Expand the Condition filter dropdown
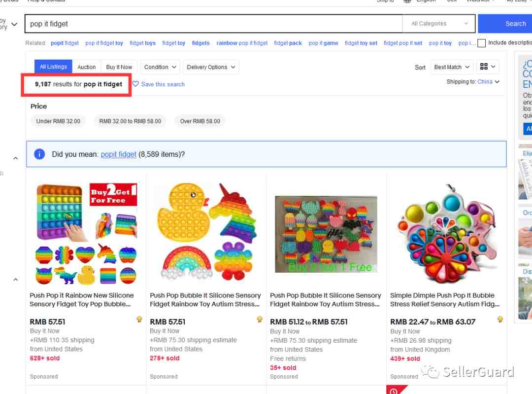The width and height of the screenshot is (532, 394). (160, 67)
